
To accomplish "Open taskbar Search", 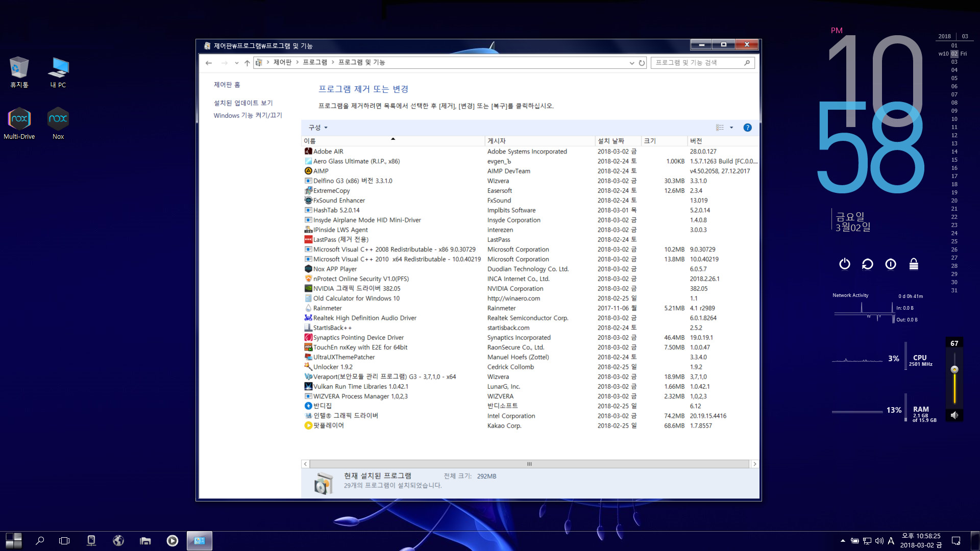I will [x=40, y=541].
